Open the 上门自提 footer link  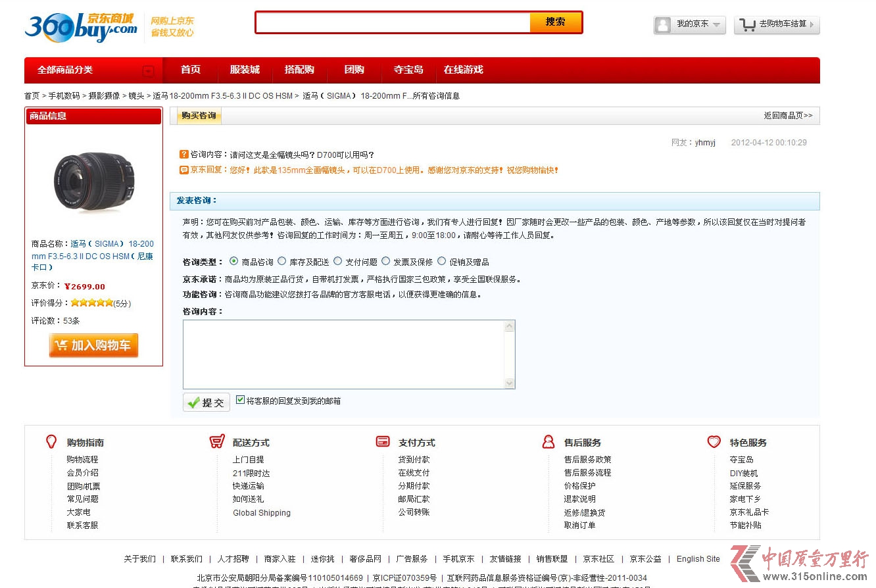[249, 460]
